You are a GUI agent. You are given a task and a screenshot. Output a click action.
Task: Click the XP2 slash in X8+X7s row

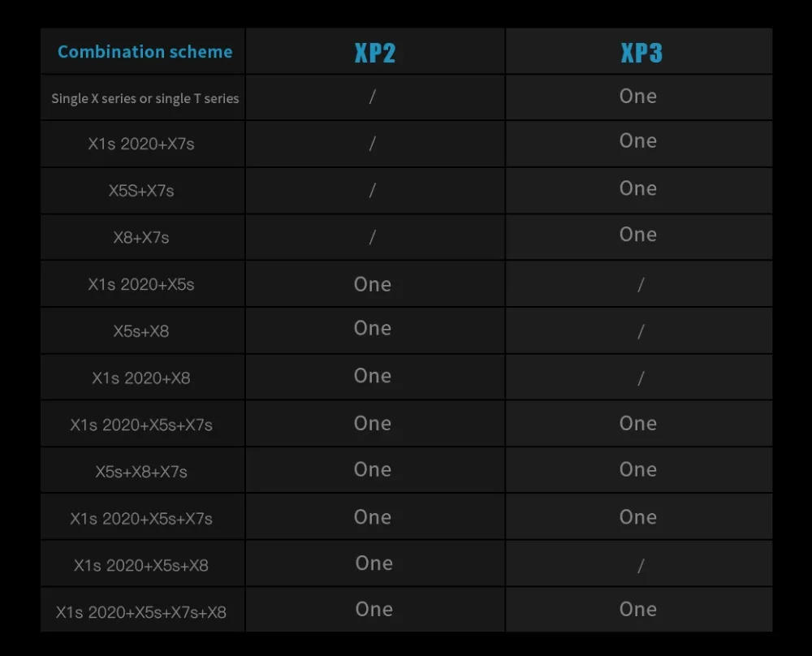(x=373, y=237)
